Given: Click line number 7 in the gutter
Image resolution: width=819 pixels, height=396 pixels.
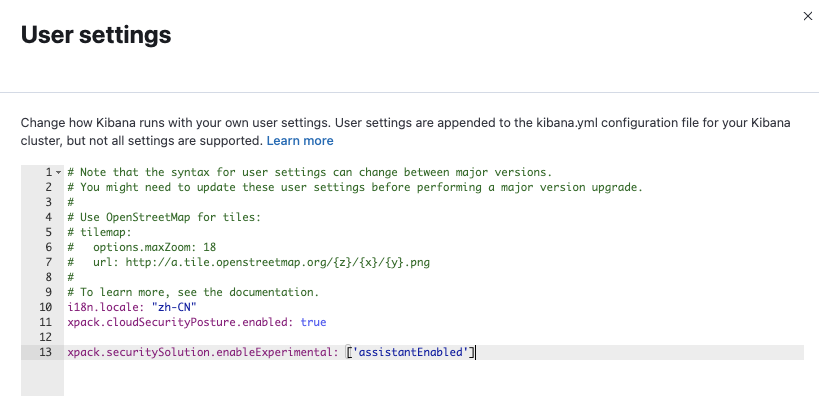Looking at the screenshot, I should [x=49, y=262].
